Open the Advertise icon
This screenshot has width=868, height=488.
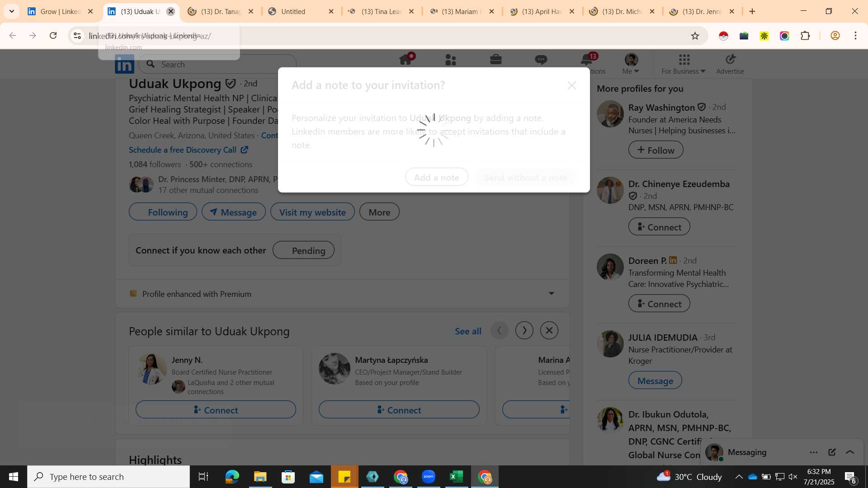click(x=730, y=64)
